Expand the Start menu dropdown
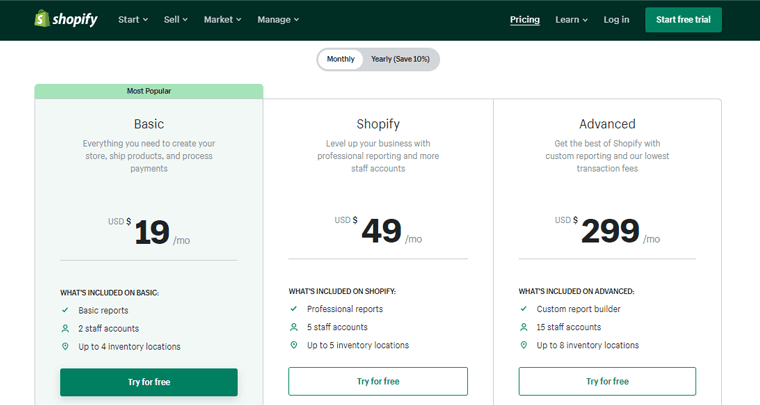Image resolution: width=760 pixels, height=405 pixels. (133, 20)
